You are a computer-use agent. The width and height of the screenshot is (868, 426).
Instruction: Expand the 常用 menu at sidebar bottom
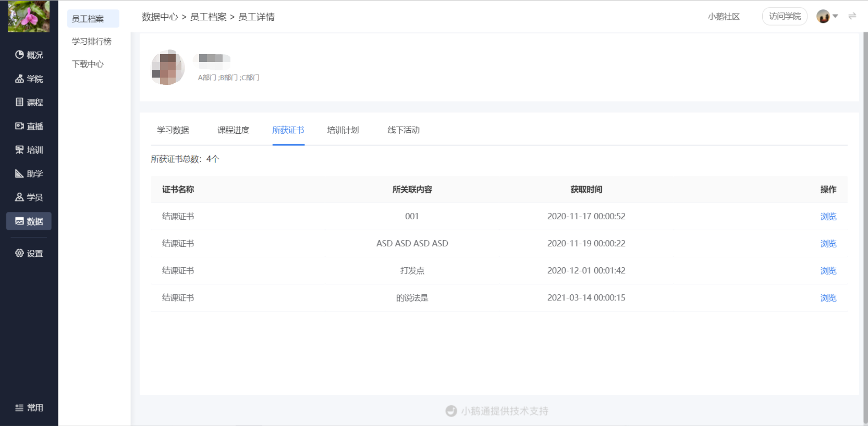[x=29, y=408]
